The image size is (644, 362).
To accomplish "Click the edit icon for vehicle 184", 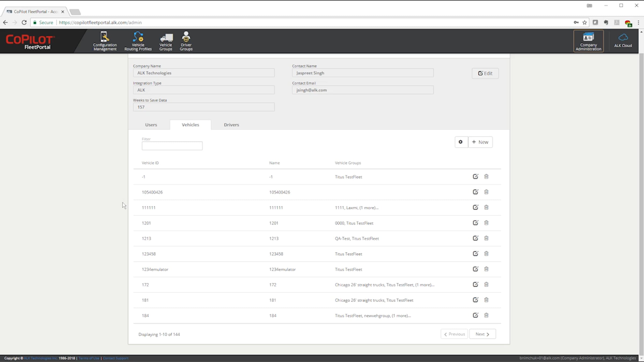I will tap(475, 315).
